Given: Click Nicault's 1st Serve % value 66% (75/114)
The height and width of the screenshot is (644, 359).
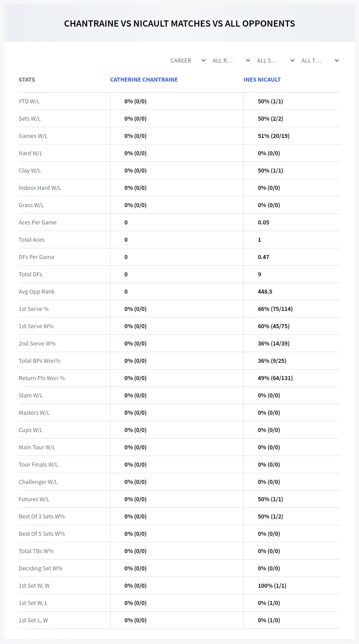Looking at the screenshot, I should 275,309.
